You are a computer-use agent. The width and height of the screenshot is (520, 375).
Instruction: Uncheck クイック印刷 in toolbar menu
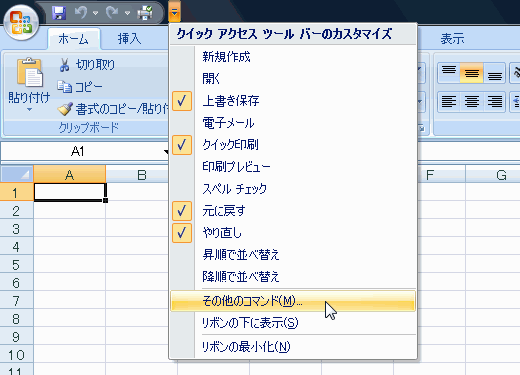(x=293, y=145)
